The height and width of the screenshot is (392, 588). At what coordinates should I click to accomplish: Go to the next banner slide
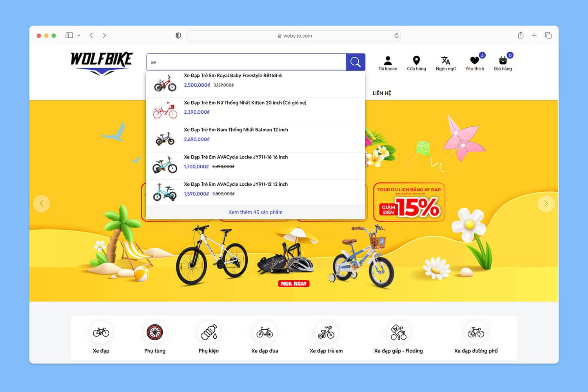(x=546, y=203)
